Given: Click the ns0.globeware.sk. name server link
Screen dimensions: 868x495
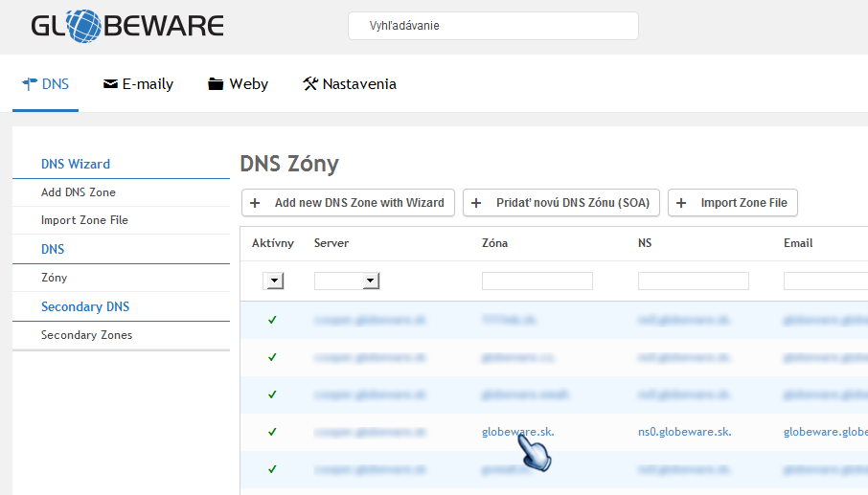Looking at the screenshot, I should (x=684, y=432).
